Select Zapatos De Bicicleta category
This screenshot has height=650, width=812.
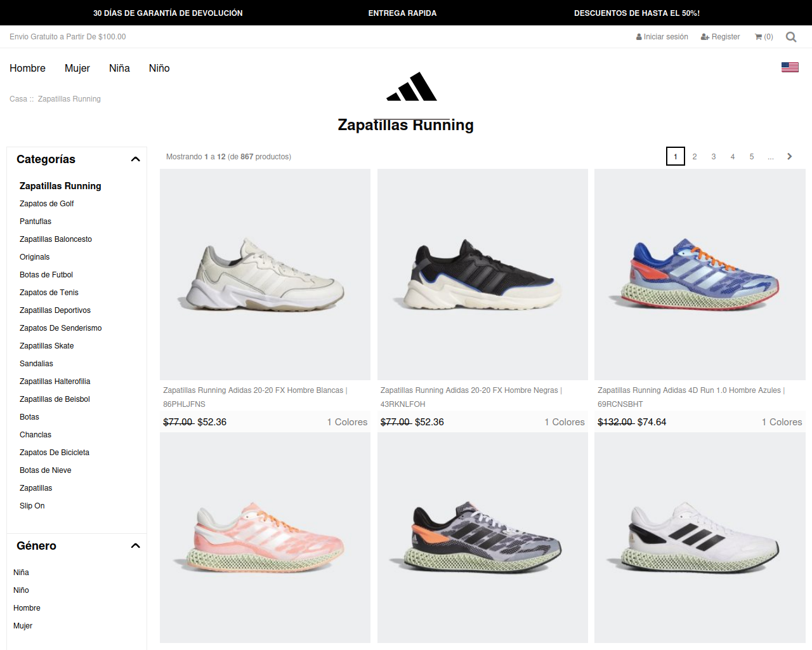(55, 453)
